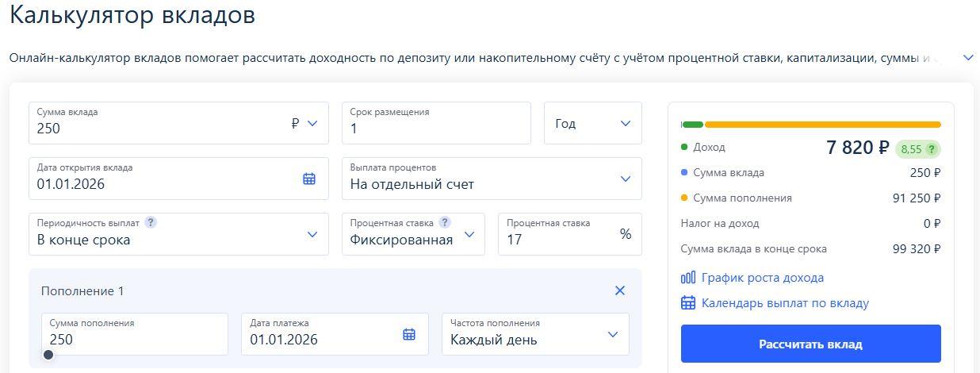This screenshot has width=980, height=373.
Task: Open Выплата процентов dropdown
Action: click(x=626, y=179)
